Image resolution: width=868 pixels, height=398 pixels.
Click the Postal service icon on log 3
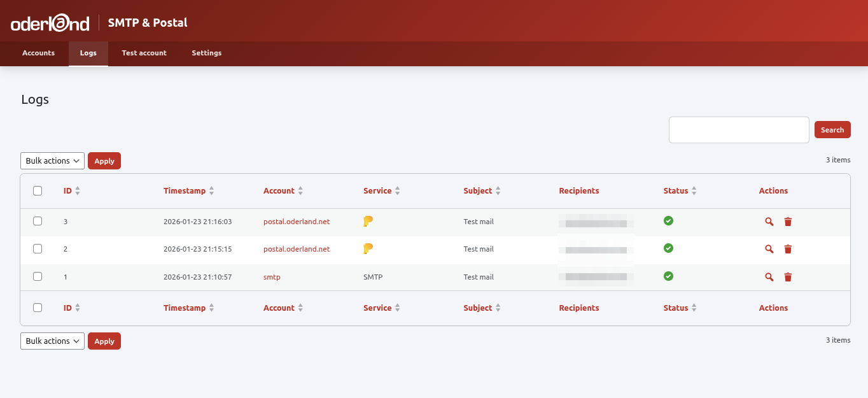pos(368,221)
